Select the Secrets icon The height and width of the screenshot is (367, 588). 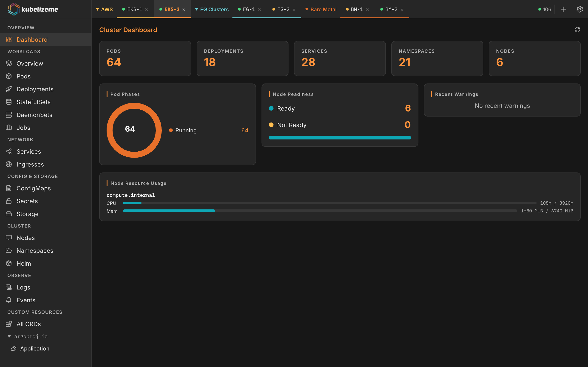[9, 201]
